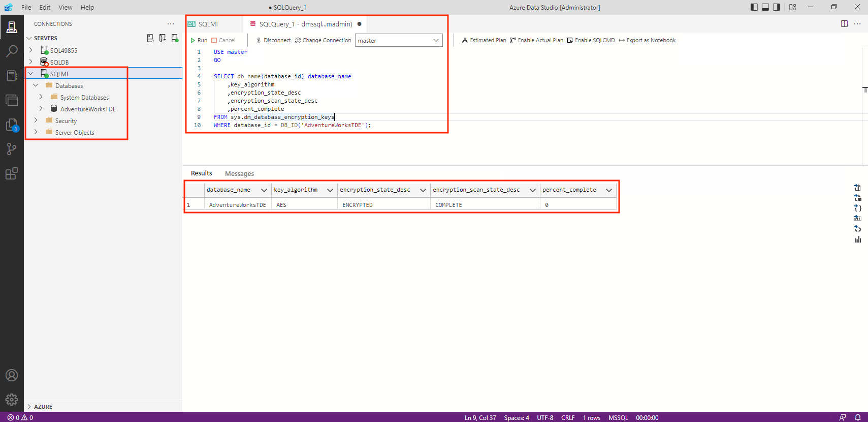Image resolution: width=868 pixels, height=422 pixels.
Task: Expand the System Databases folder
Action: coord(41,97)
